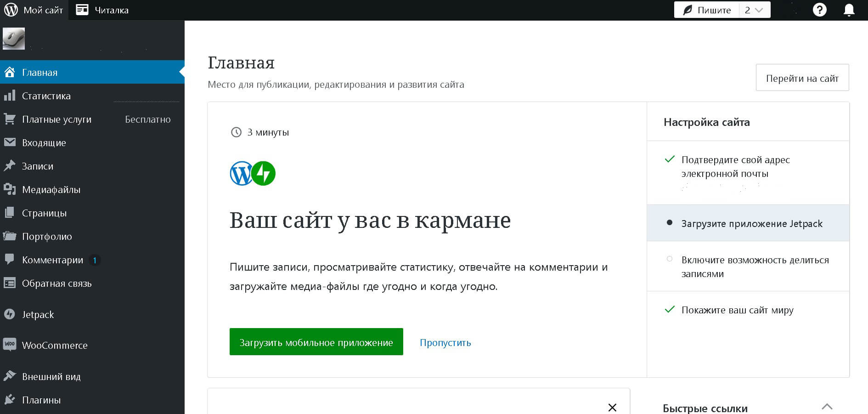Click the Платные услуги cart icon
The width and height of the screenshot is (868, 414).
10,119
